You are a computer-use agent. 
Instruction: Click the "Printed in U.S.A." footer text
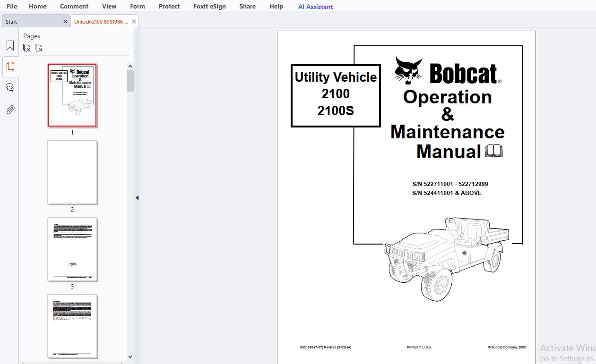tap(419, 347)
